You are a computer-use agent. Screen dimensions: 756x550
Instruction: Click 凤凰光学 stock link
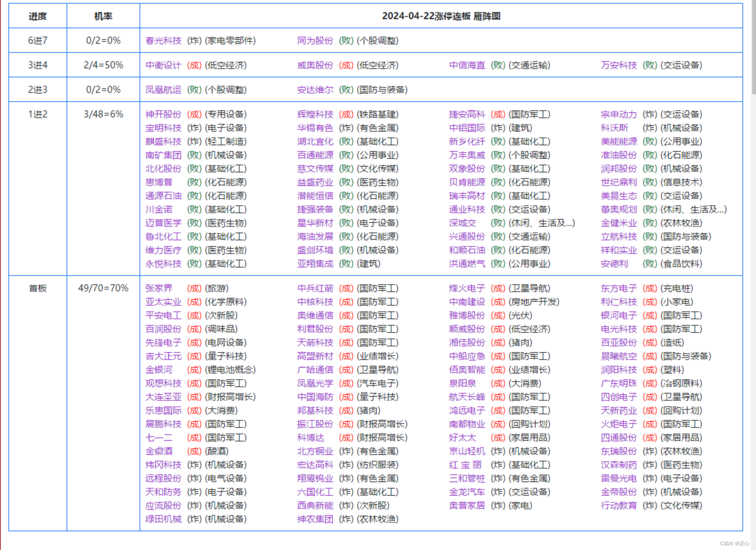[x=315, y=384]
